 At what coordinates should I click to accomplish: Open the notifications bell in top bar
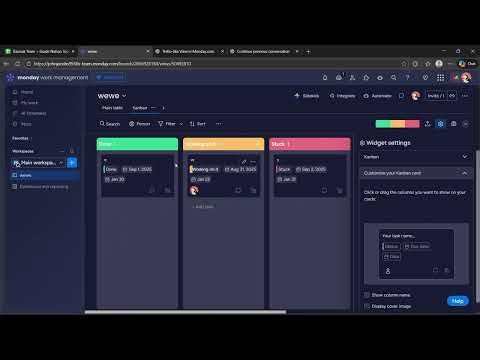click(x=325, y=78)
